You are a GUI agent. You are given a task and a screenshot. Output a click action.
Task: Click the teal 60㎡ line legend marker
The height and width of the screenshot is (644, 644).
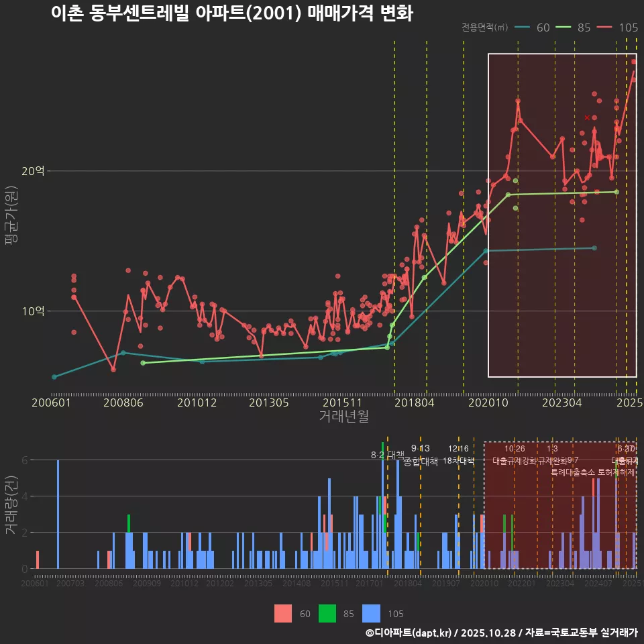(x=523, y=28)
